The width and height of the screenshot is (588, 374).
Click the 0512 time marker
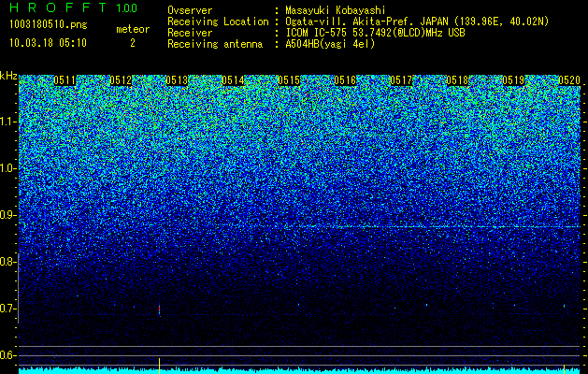tap(121, 80)
